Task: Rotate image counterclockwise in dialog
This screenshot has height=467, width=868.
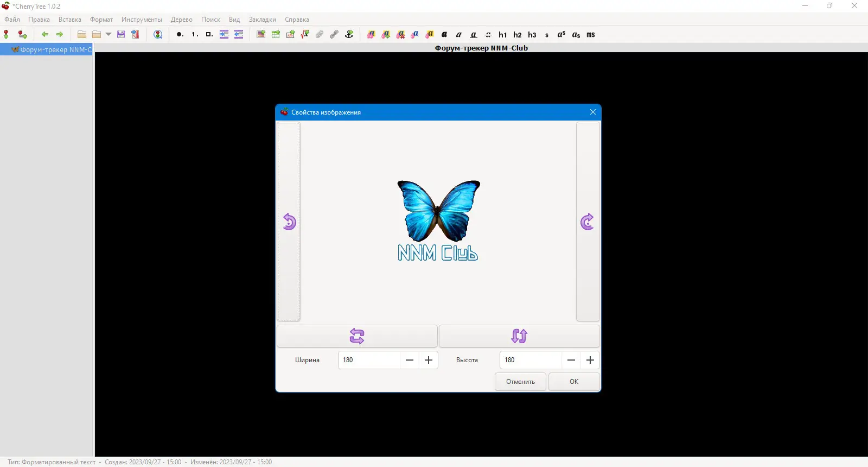Action: [x=289, y=222]
